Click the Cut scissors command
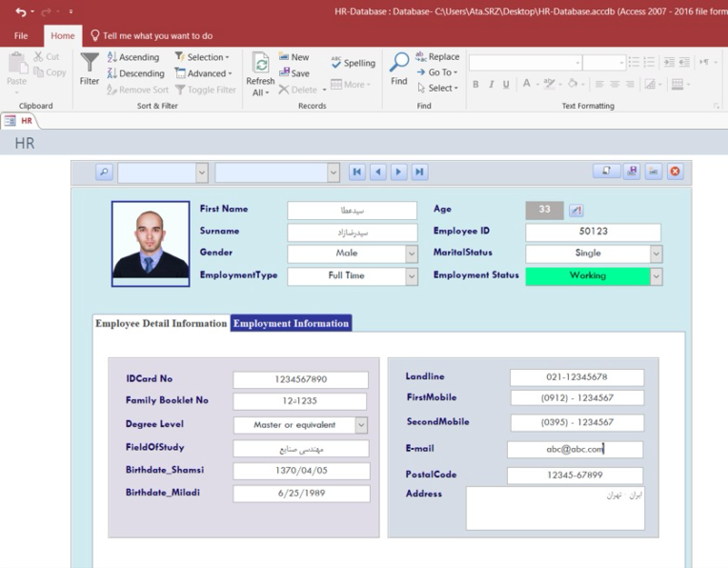 [47, 56]
